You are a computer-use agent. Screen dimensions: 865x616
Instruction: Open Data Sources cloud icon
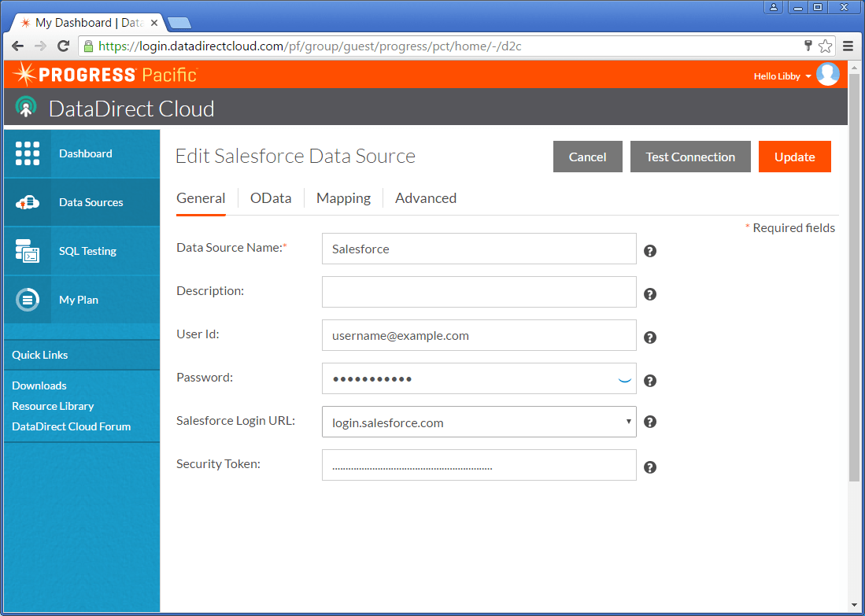tap(28, 203)
